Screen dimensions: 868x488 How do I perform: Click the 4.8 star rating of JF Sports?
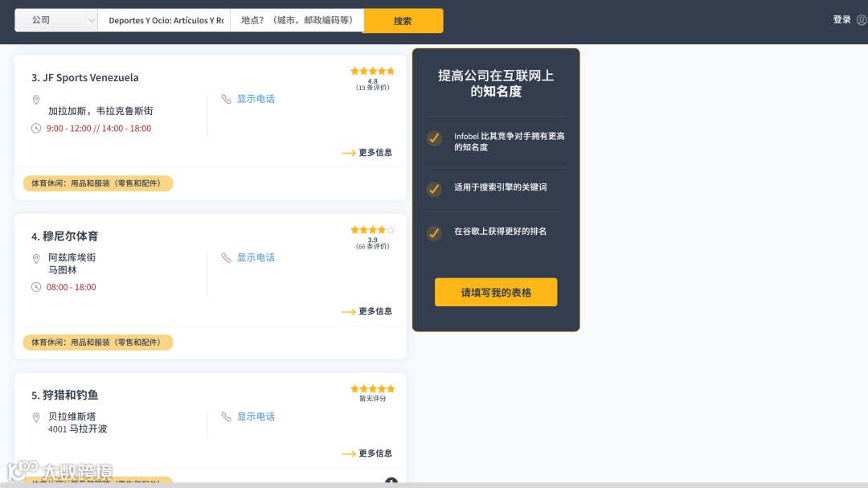coord(372,71)
